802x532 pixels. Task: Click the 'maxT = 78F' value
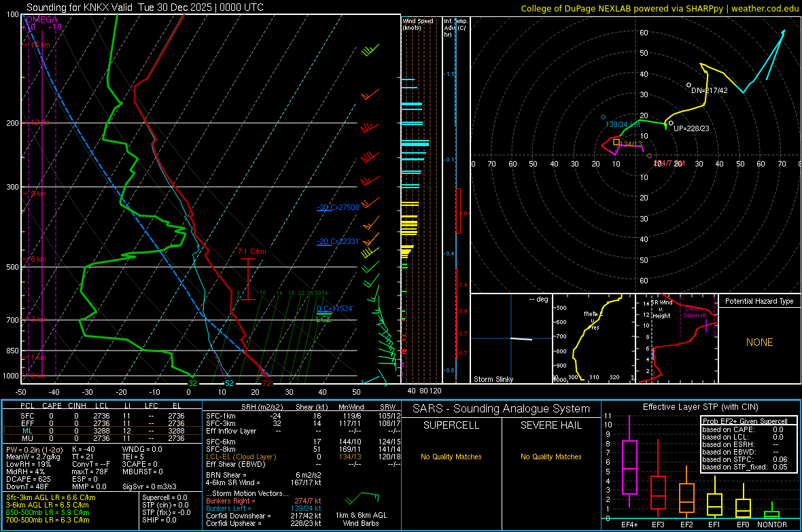(90, 472)
